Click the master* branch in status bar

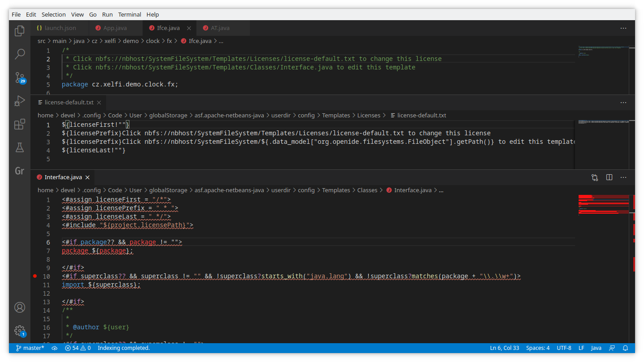click(x=30, y=348)
